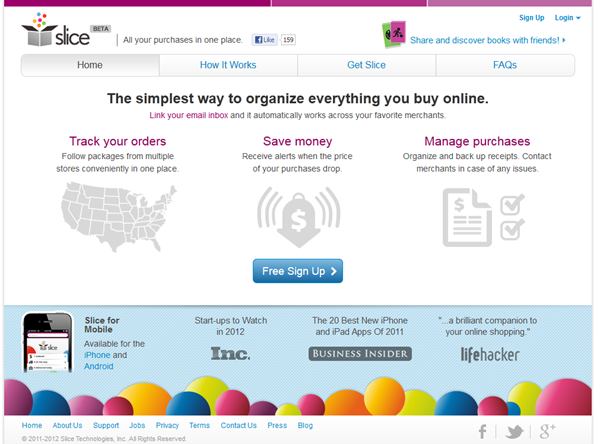This screenshot has height=444, width=600.
Task: Click the lifehacker logo
Action: click(x=490, y=355)
